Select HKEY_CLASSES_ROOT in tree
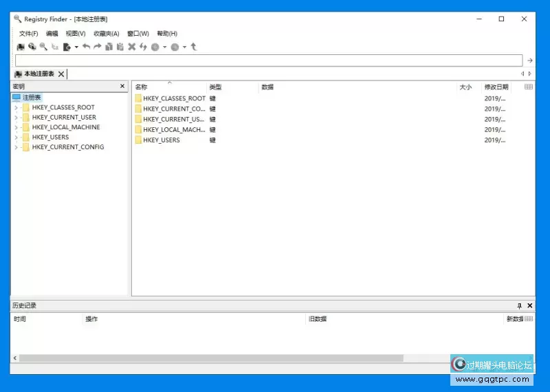The image size is (550, 392). tap(63, 107)
